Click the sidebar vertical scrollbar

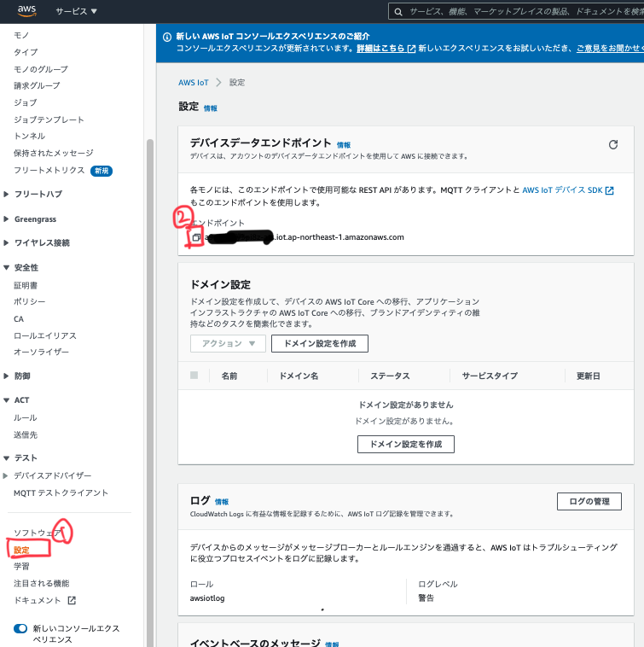pos(150,392)
